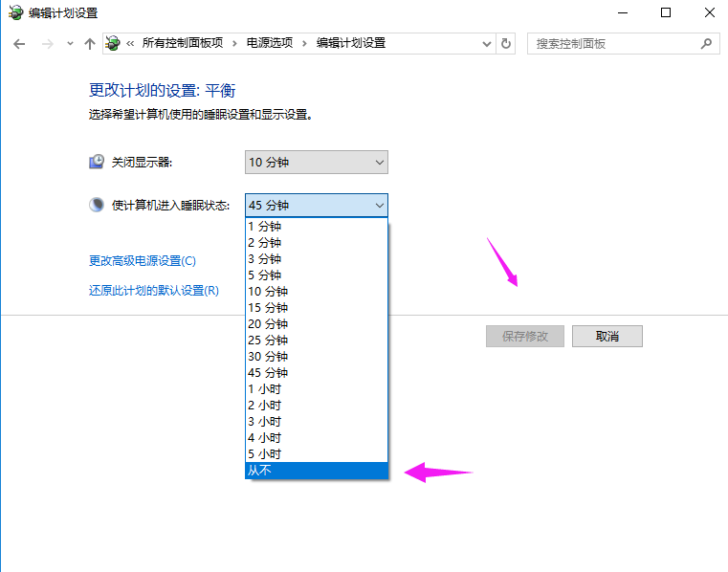Click 还原此计划的默认设置 link
This screenshot has width=728, height=572.
153,291
